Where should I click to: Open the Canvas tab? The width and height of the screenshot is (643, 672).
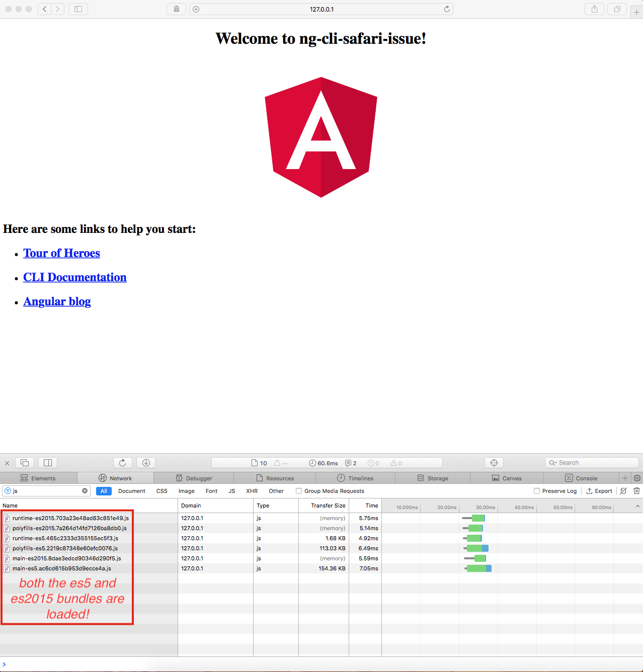pos(507,478)
